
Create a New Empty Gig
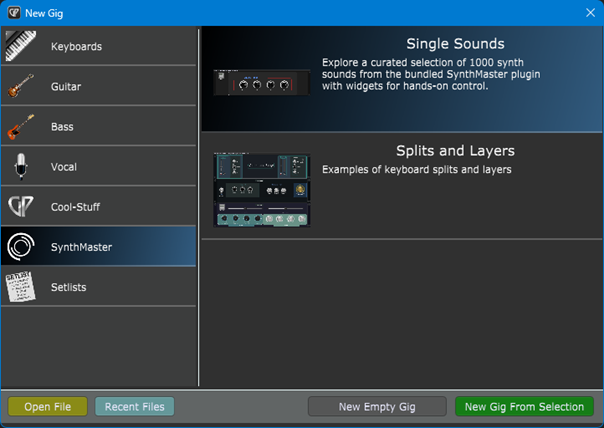tap(377, 406)
